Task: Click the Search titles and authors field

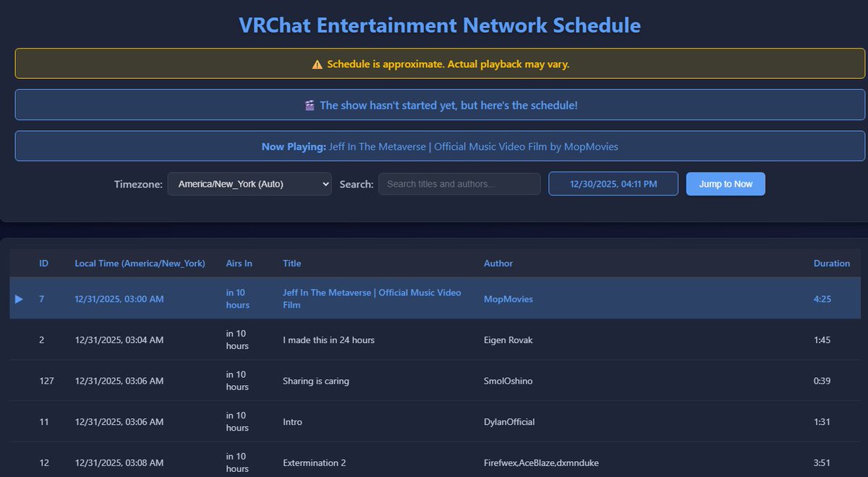Action: (x=459, y=184)
